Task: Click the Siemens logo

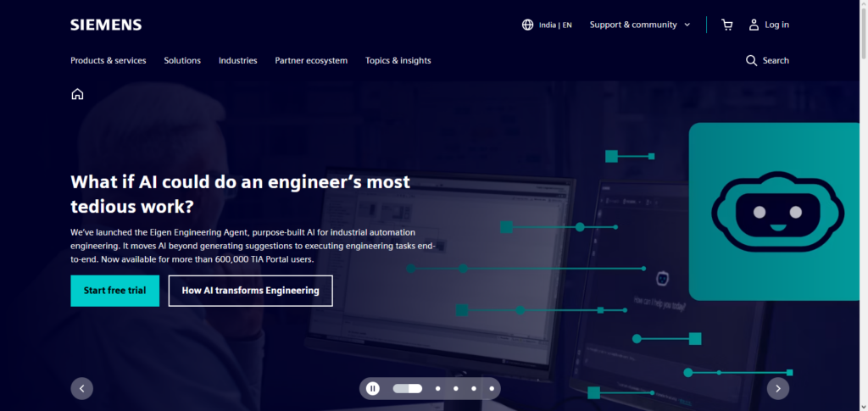Action: [106, 25]
